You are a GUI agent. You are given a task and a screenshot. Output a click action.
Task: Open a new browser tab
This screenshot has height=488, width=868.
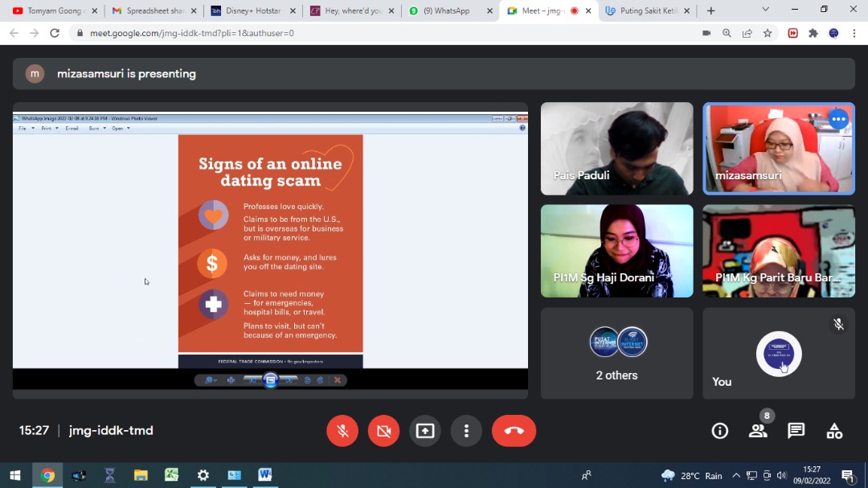pyautogui.click(x=710, y=11)
